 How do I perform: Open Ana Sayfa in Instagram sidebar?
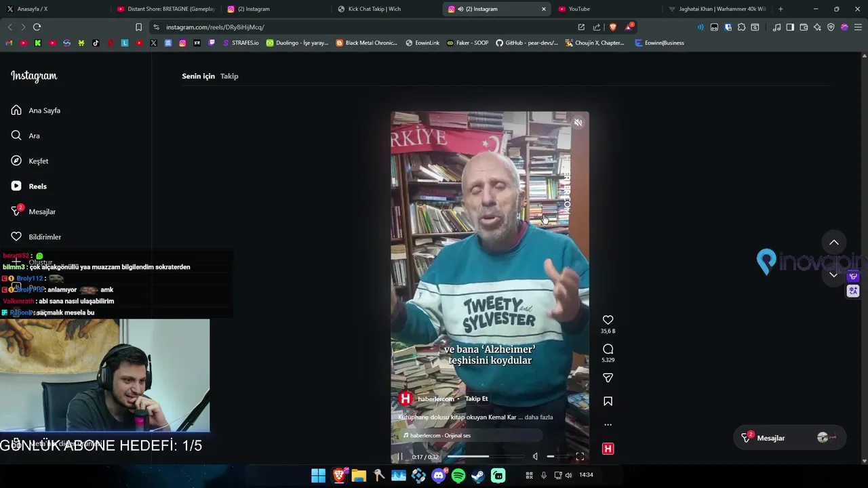click(36, 110)
